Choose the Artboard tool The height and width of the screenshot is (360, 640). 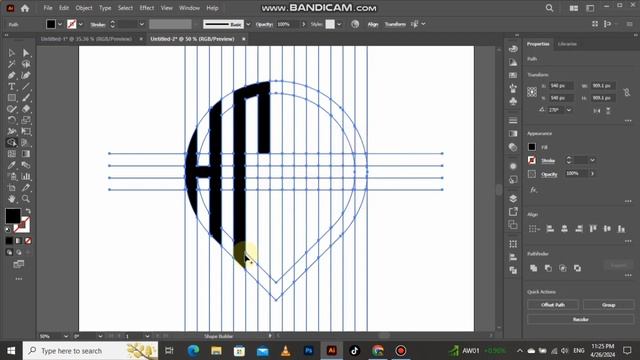[11, 188]
